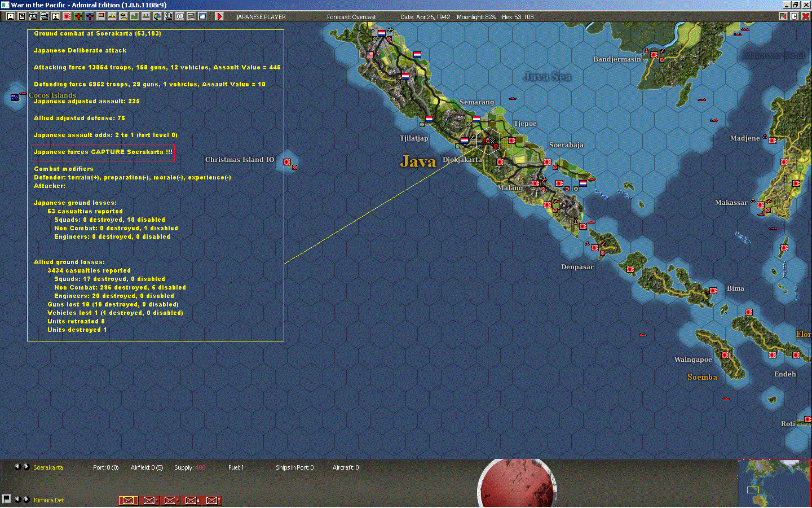Minimize the War in the Pacific window
This screenshot has height=508, width=812.
[787, 5]
